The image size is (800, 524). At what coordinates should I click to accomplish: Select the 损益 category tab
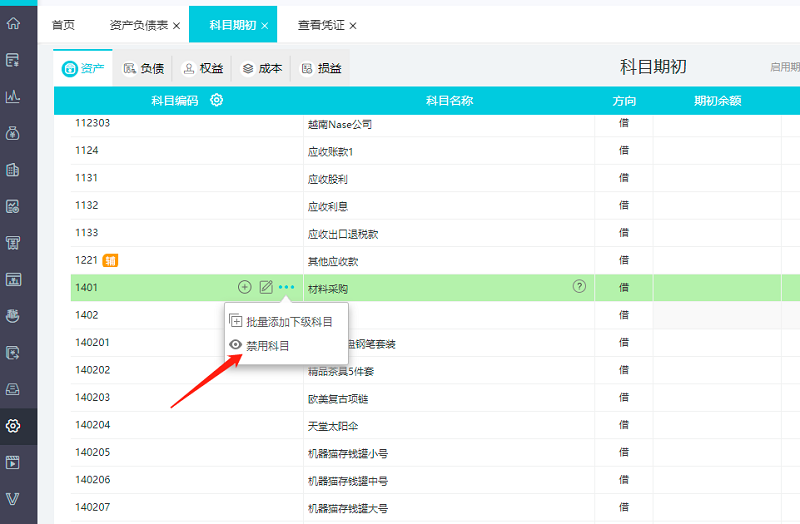coord(321,68)
